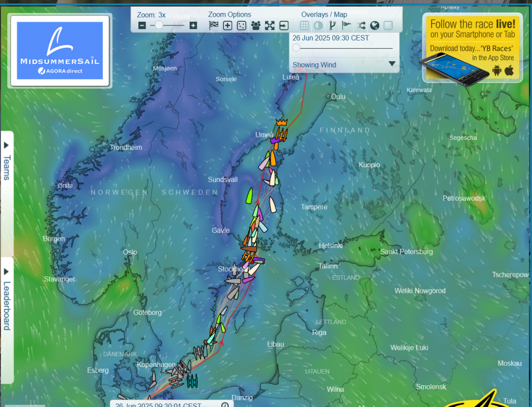The width and height of the screenshot is (532, 407).
Task: Toggle the half-circle day/night overlay
Action: coord(318,25)
